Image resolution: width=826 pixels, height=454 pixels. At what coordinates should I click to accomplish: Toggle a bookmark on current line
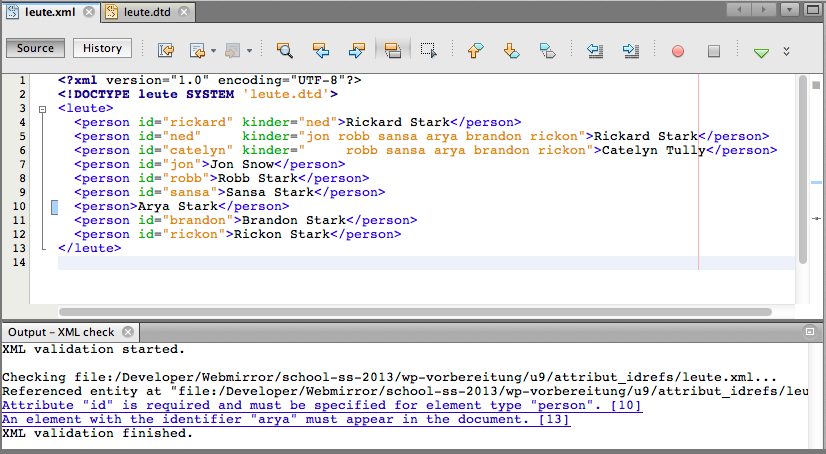(547, 51)
